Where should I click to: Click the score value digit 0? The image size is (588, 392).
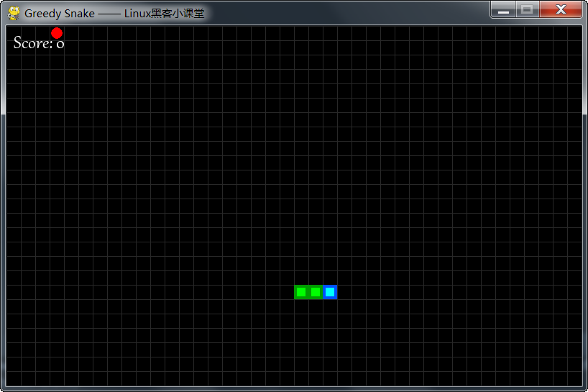pos(60,44)
